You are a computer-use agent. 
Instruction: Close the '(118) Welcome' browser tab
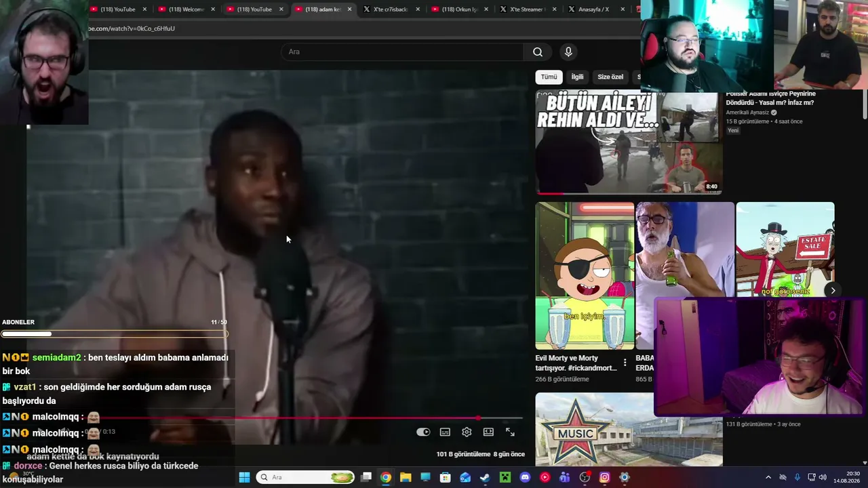click(213, 9)
